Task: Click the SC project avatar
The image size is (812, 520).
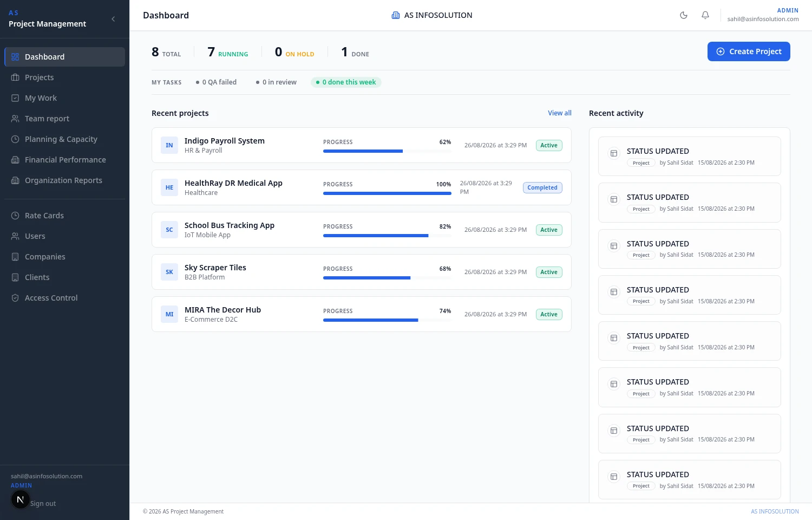Action: [x=169, y=230]
